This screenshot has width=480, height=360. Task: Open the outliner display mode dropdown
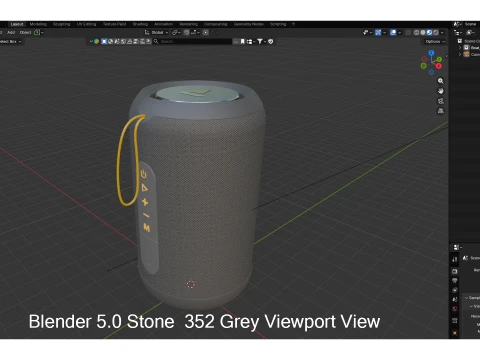click(458, 32)
